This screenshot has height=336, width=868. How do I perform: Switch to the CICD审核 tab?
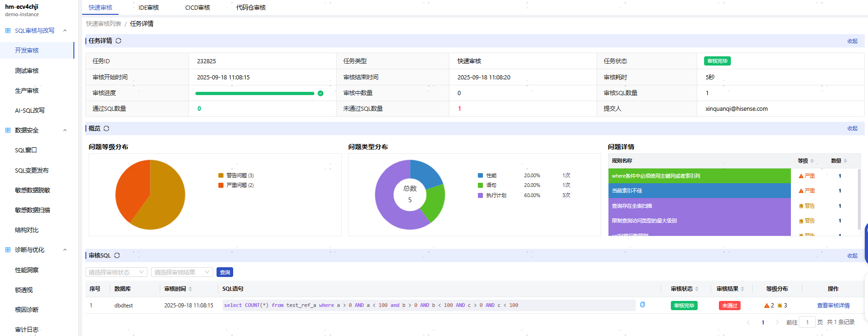pyautogui.click(x=198, y=7)
